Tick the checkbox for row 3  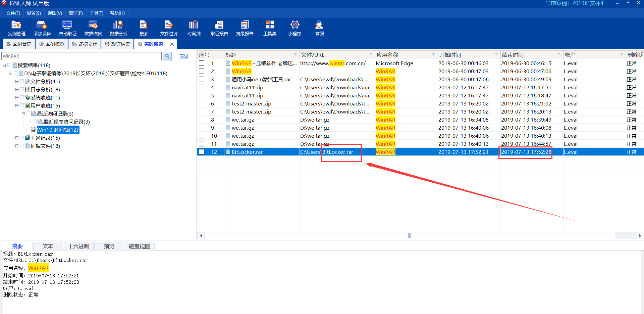point(202,79)
